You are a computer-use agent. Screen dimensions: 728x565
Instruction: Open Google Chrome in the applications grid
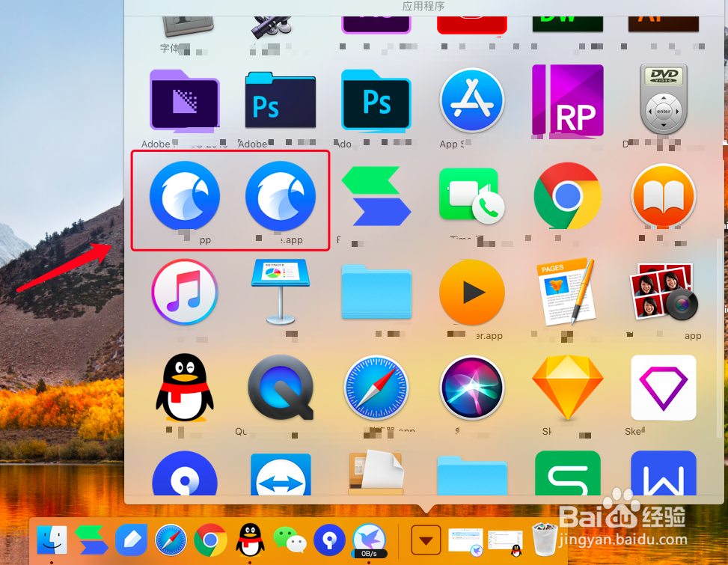click(568, 195)
